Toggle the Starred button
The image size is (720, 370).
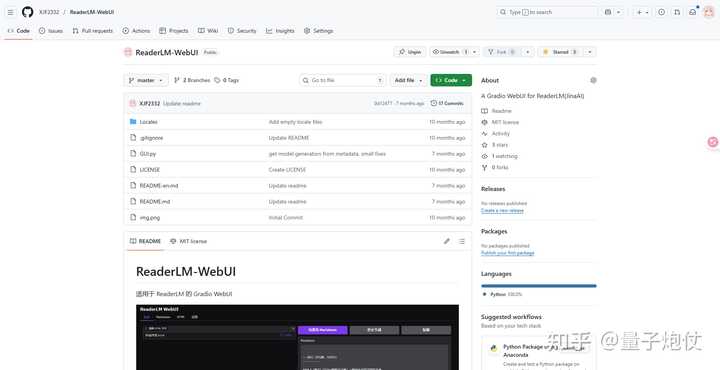click(x=560, y=52)
